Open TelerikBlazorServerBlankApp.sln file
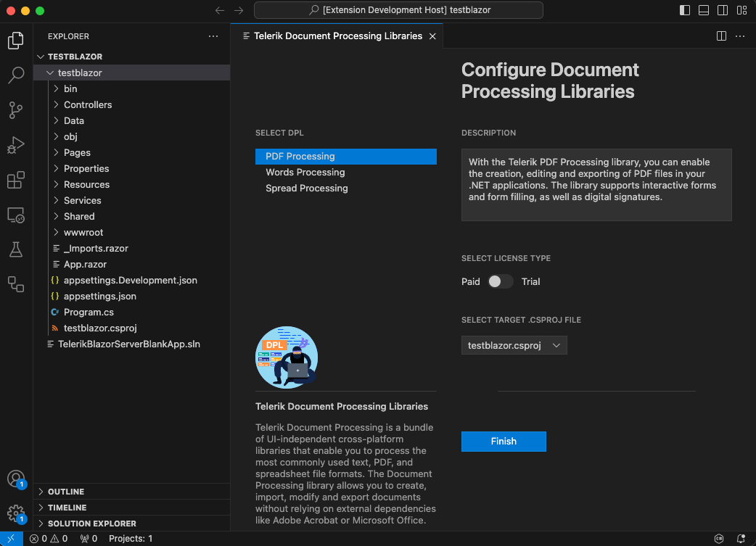The image size is (756, 546). [131, 344]
